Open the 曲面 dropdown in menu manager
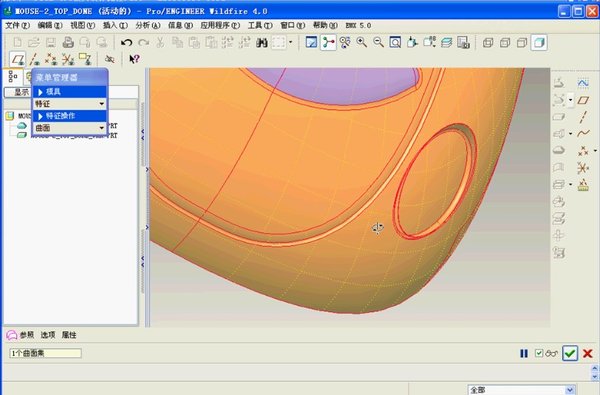This screenshot has width=600, height=395. (x=70, y=128)
